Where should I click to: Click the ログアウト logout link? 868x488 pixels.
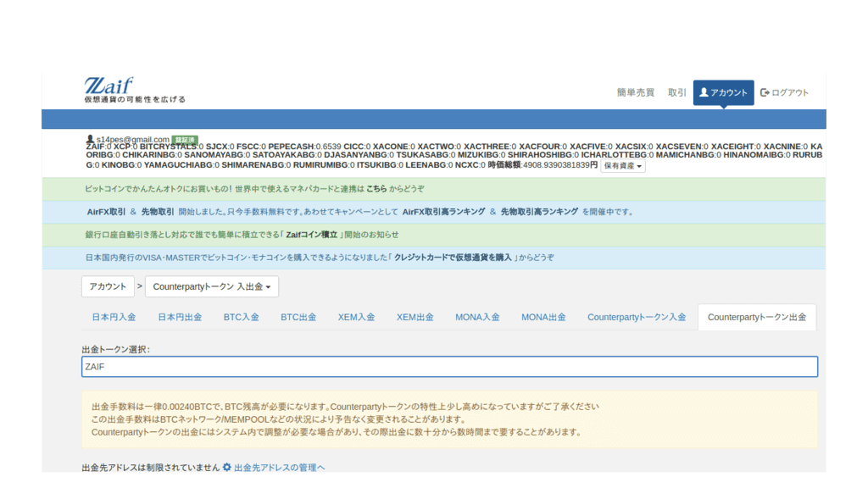[x=784, y=92]
